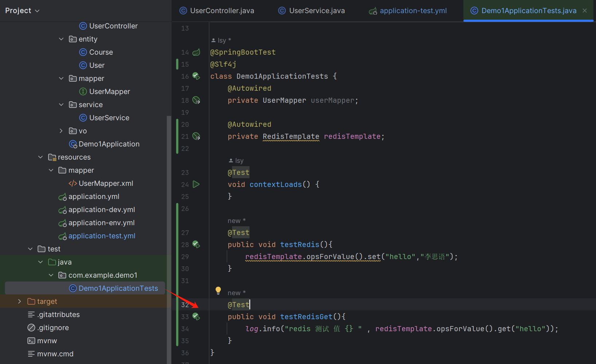This screenshot has height=364, width=596.
Task: Run all tests from the class gutter icon
Action: pyautogui.click(x=196, y=76)
